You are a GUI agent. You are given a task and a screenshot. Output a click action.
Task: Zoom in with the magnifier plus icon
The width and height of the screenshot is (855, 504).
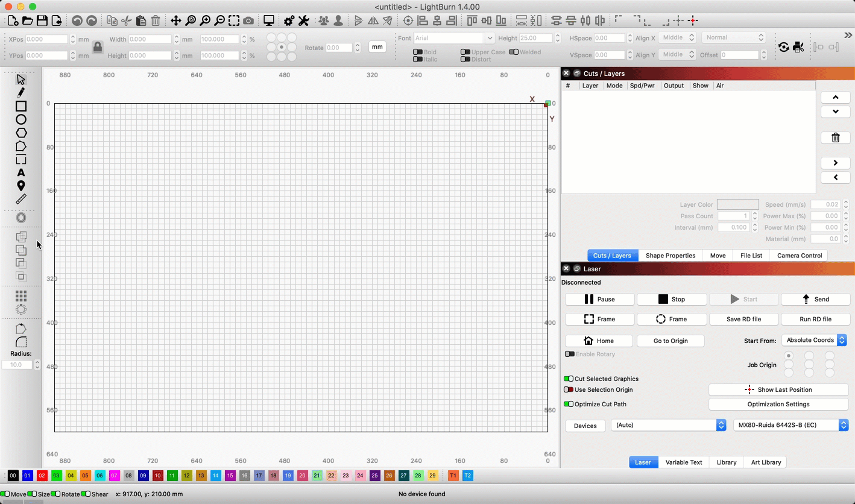pos(205,20)
